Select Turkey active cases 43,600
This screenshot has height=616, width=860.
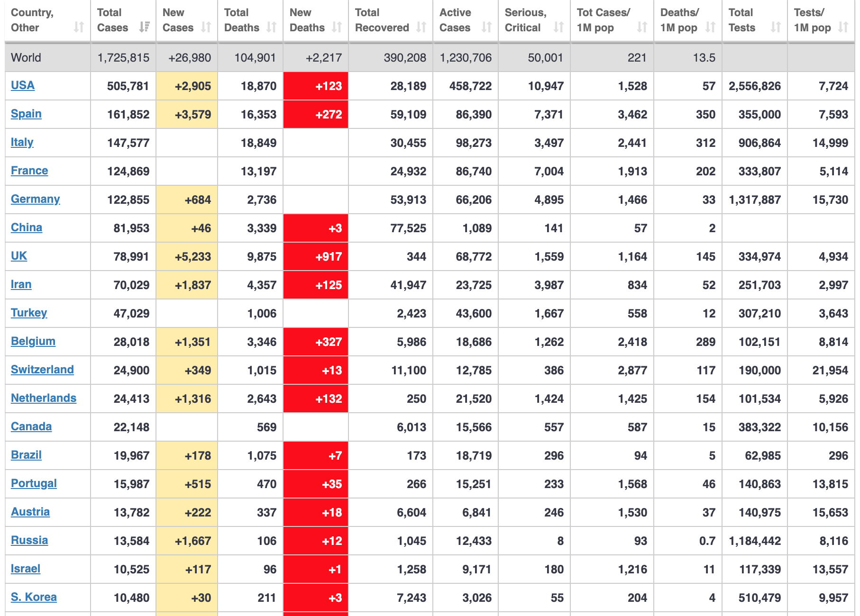(474, 314)
